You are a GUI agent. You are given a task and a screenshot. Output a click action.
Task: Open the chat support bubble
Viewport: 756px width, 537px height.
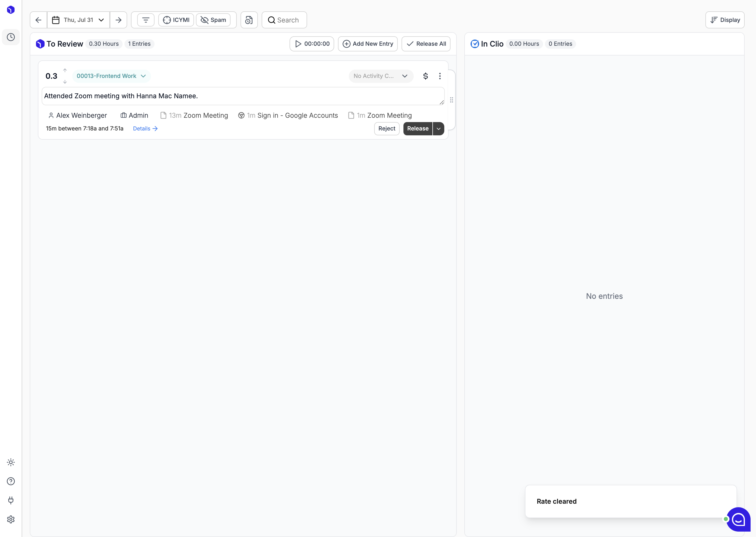click(738, 519)
